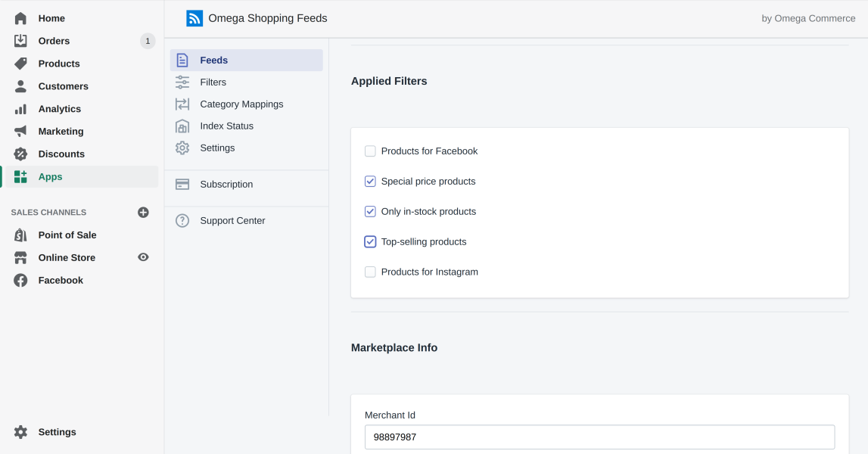868x454 pixels.
Task: Click the Products tag icon
Action: pos(20,64)
